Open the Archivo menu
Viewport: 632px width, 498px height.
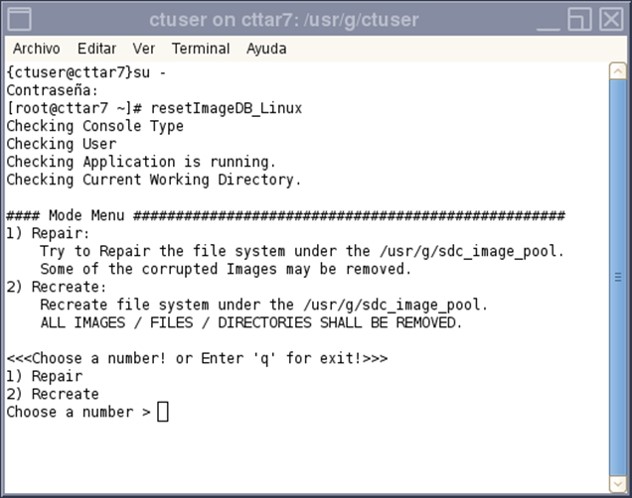[x=36, y=48]
